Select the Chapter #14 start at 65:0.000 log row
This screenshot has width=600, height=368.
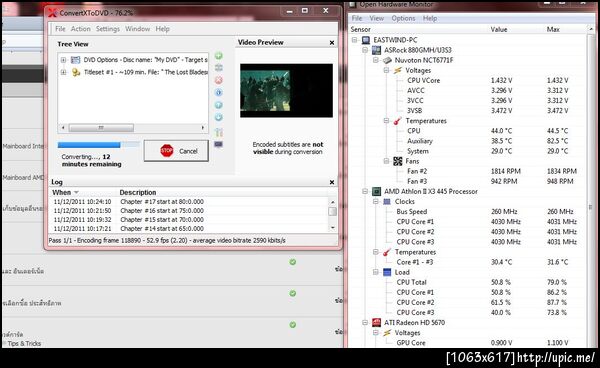pos(189,229)
